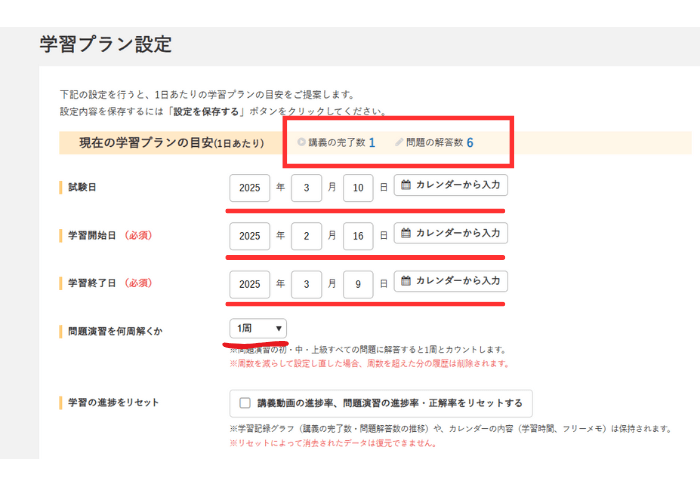700x480 pixels.
Task: Enable the 進捗率・正解率をリセットする checkbox
Action: [246, 403]
